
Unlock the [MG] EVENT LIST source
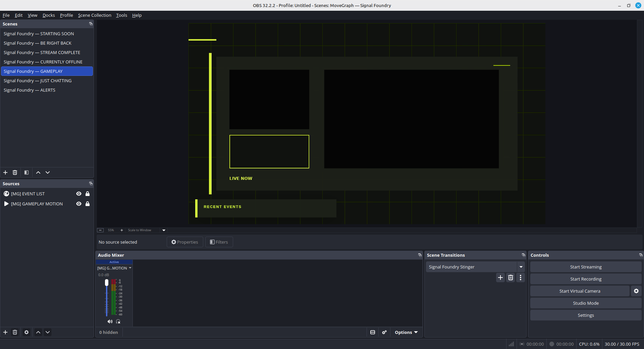click(88, 194)
